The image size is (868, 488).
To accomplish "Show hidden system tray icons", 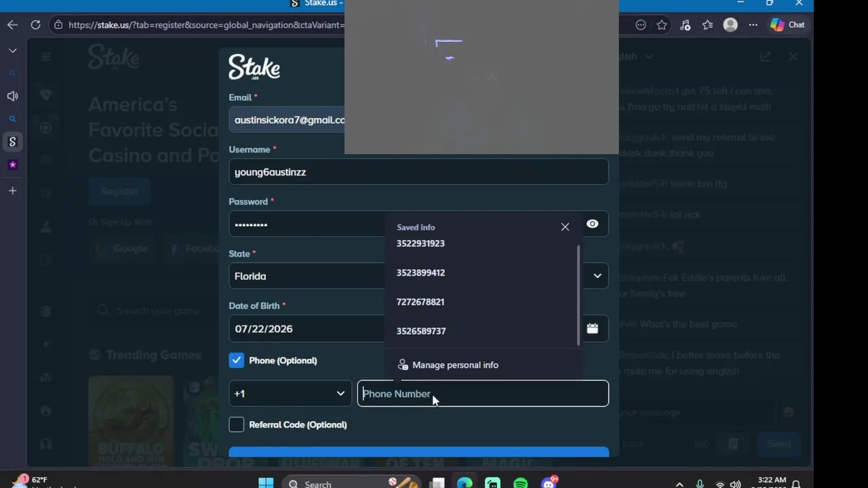I will pyautogui.click(x=679, y=484).
